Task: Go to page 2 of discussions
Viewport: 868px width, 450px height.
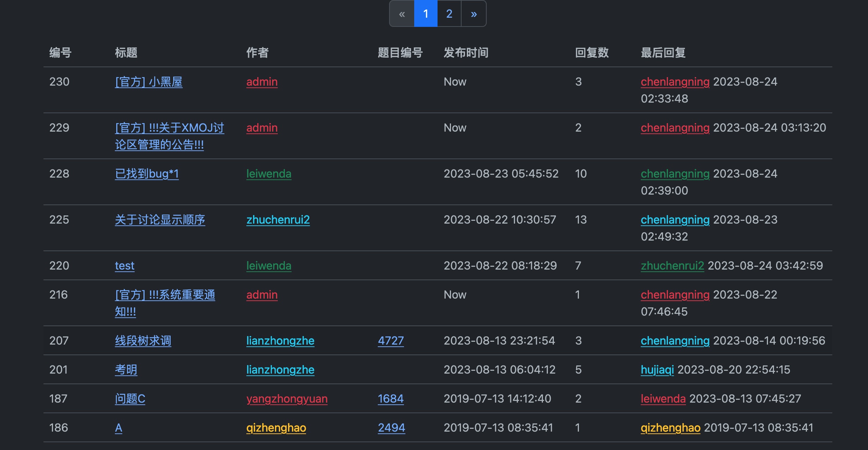Action: (449, 13)
